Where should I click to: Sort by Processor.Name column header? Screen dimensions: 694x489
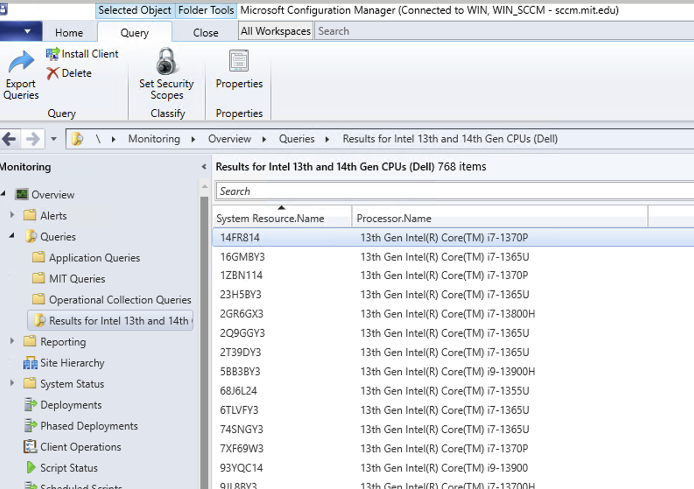[500, 216]
